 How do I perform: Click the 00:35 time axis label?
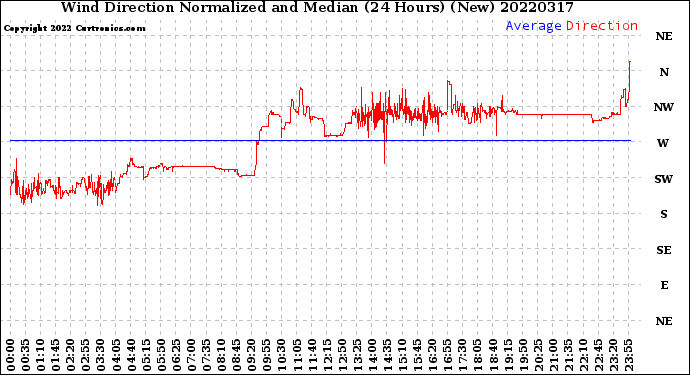[26, 355]
